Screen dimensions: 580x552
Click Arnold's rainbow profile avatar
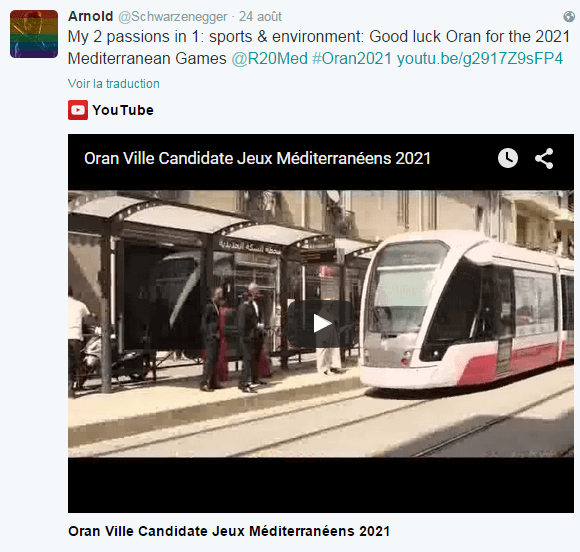34,34
